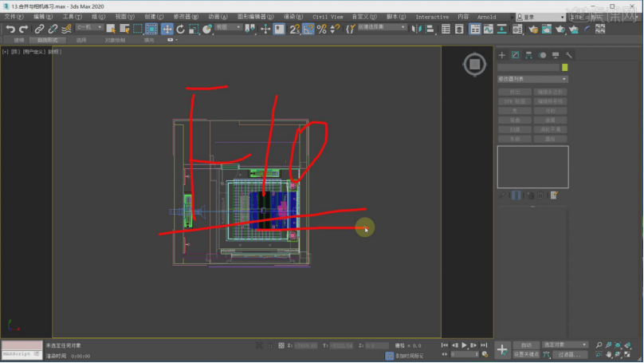Choose the Select Object tool
Image resolution: width=644 pixels, height=363 pixels.
coord(111,29)
